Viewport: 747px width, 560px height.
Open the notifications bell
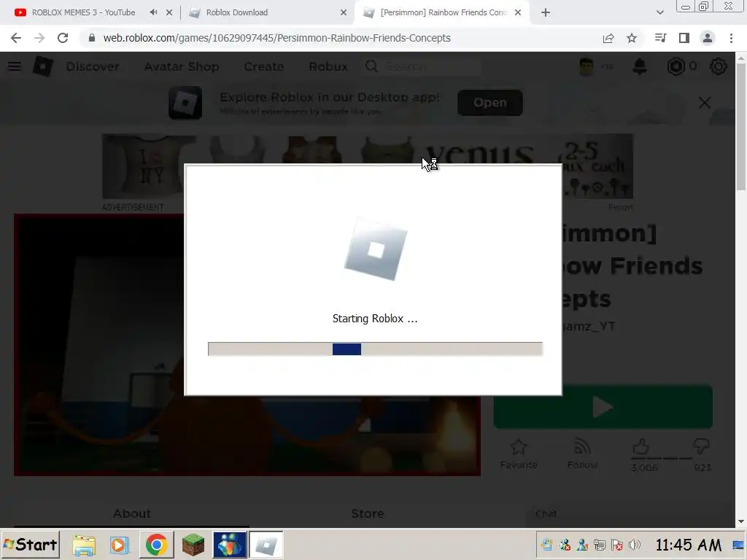639,66
